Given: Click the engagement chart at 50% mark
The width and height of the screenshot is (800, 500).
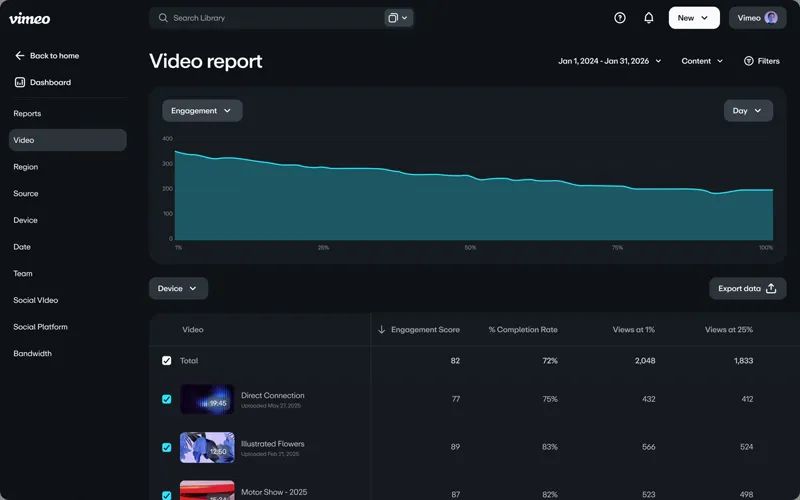Looking at the screenshot, I should point(470,210).
